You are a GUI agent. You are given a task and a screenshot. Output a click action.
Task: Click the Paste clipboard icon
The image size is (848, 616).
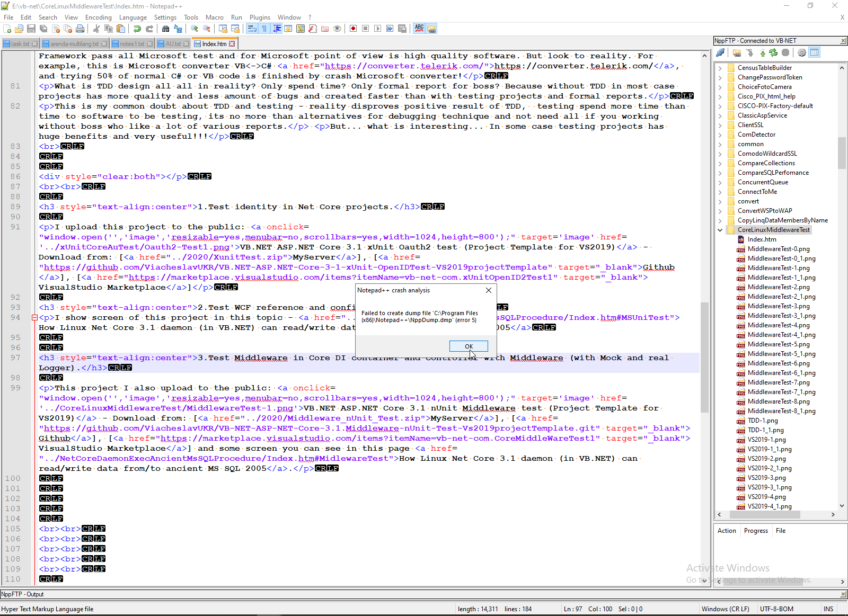tap(121, 29)
